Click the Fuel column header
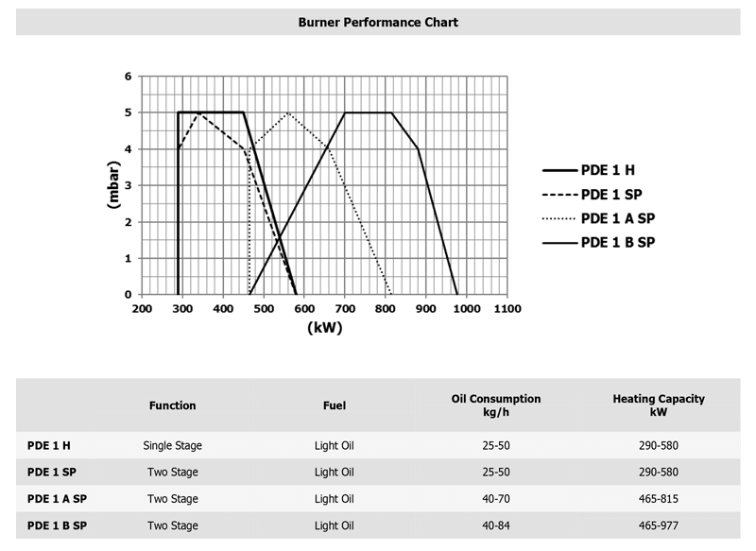 (335, 405)
